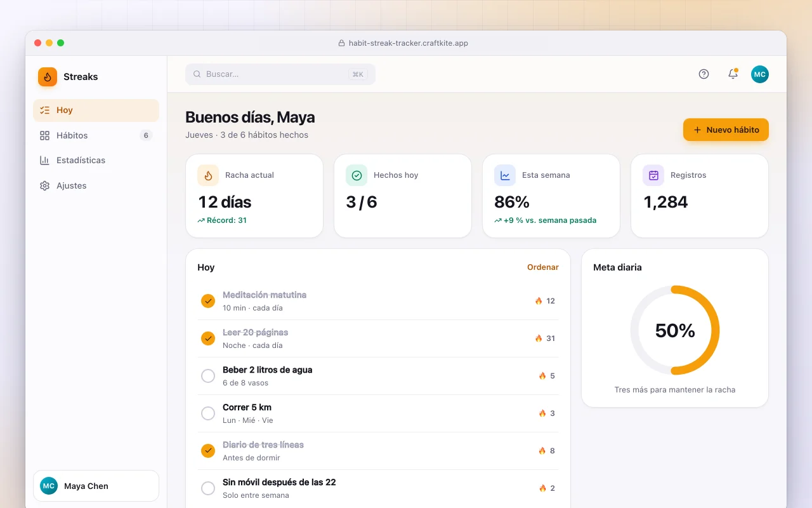This screenshot has width=812, height=508.
Task: Click the '+9 % vs. semana pasada' text
Action: click(550, 220)
